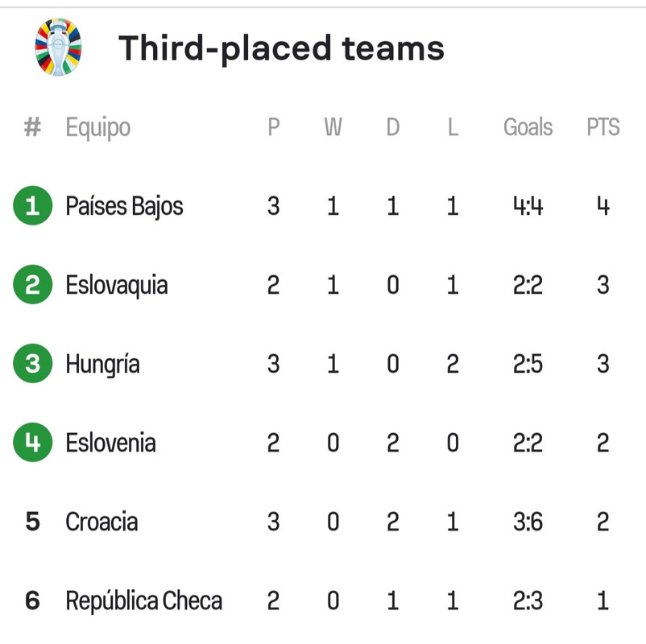Open the Eslovaquia team entry
Screen dimensions: 646x644
point(117,285)
